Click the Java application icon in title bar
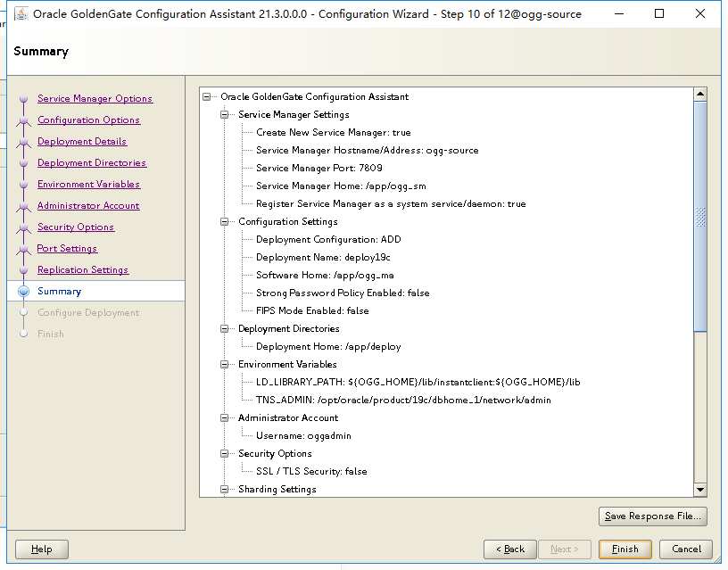Viewport: 728px width, 570px height. [x=21, y=14]
